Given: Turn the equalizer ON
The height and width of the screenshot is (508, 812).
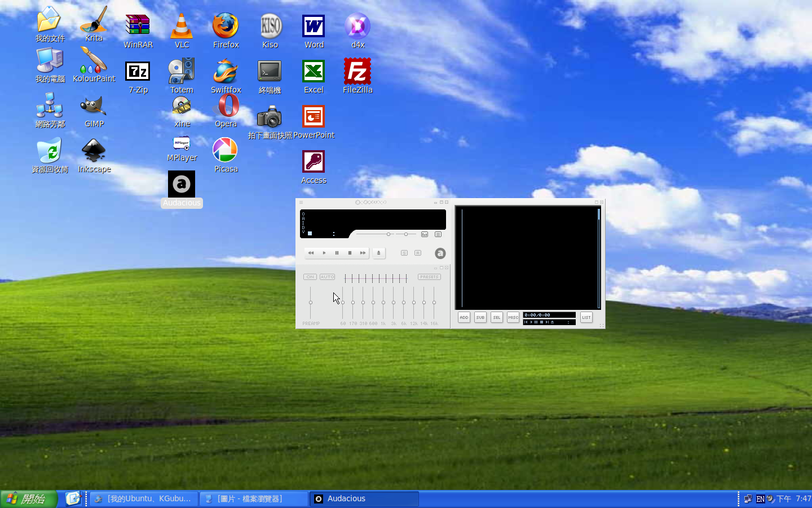Looking at the screenshot, I should pyautogui.click(x=310, y=277).
